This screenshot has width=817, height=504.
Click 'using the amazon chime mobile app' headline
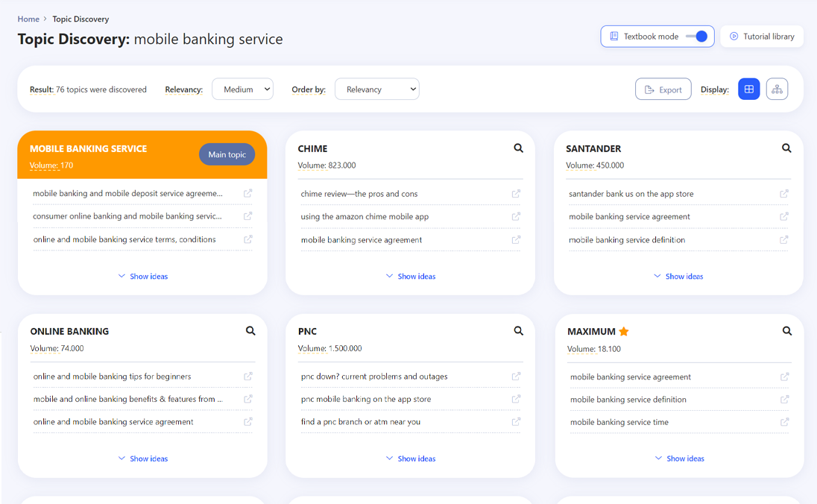pyautogui.click(x=365, y=217)
